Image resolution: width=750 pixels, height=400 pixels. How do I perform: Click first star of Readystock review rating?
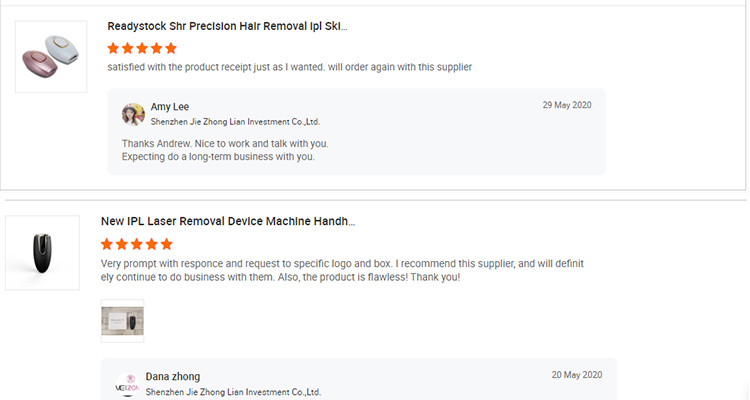(x=114, y=48)
